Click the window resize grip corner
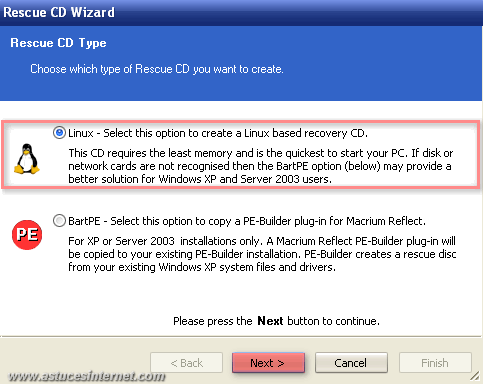The image size is (483, 384). pos(475,377)
